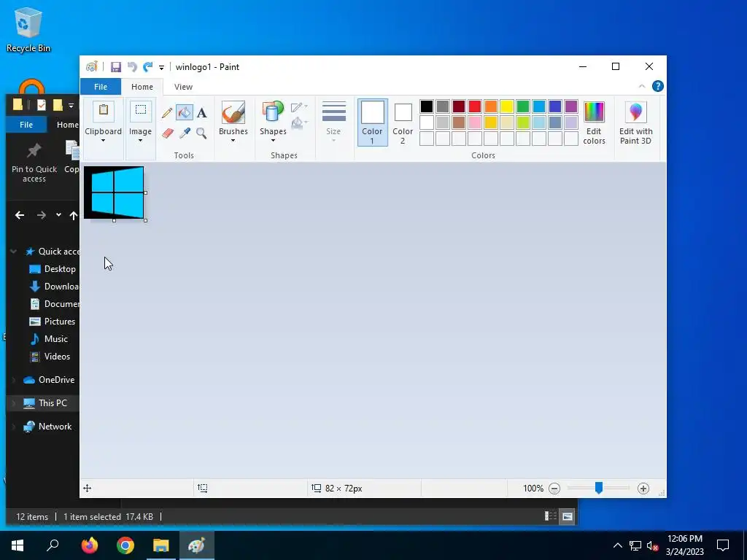Pick the red color swatch
Screen dimensions: 747x560
pyautogui.click(x=474, y=106)
